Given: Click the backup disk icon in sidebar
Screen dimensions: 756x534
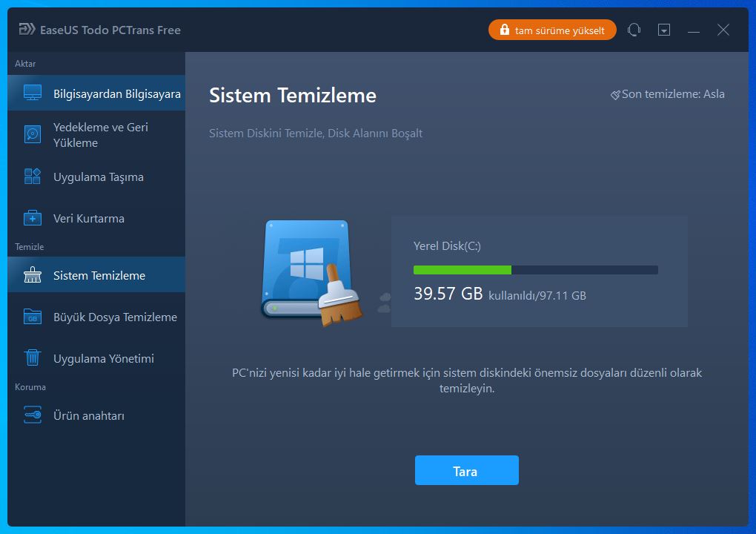Looking at the screenshot, I should (33, 134).
